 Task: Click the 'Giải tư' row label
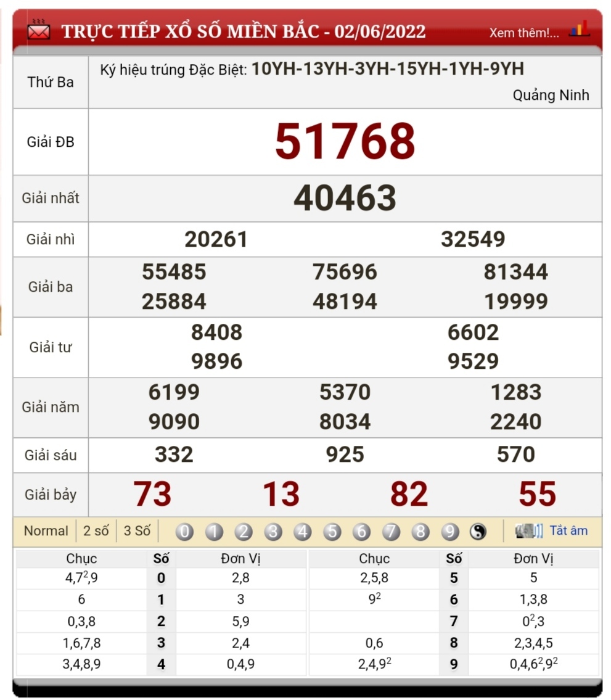51,347
